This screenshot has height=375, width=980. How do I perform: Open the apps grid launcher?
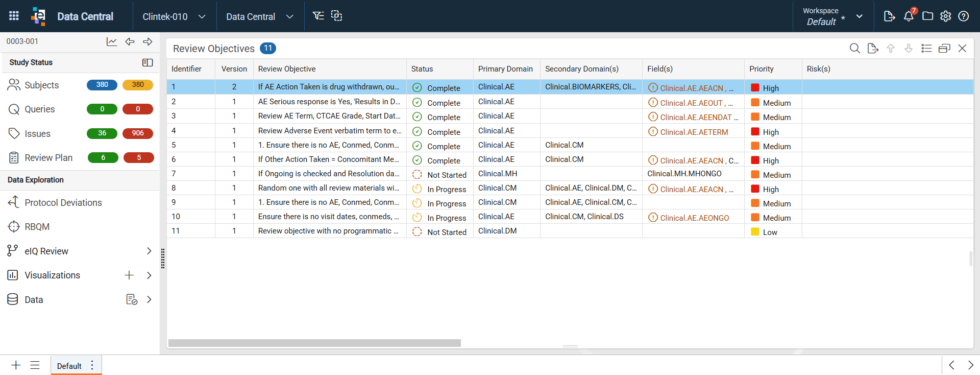pyautogui.click(x=14, y=16)
